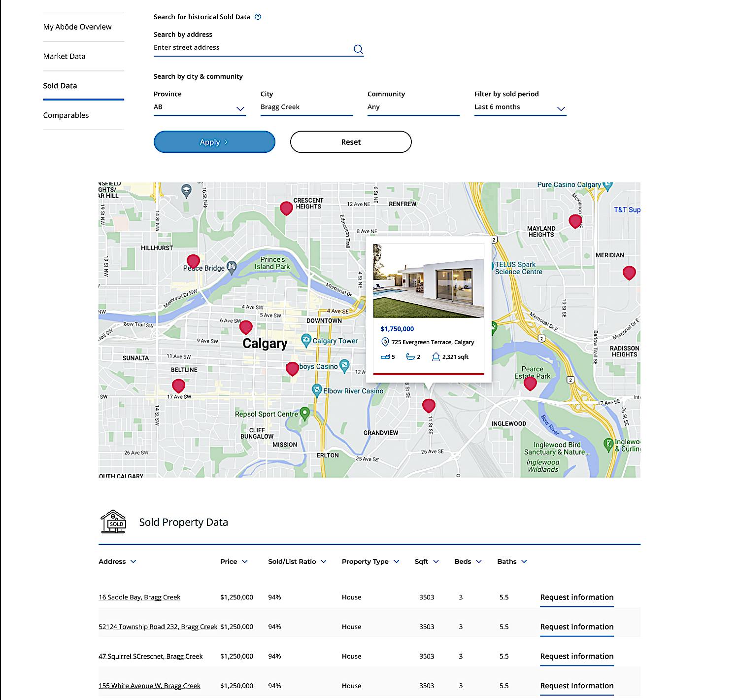Click Pure Casino Calgary marker
Image resolution: width=737 pixels, height=700 pixels.
607,186
